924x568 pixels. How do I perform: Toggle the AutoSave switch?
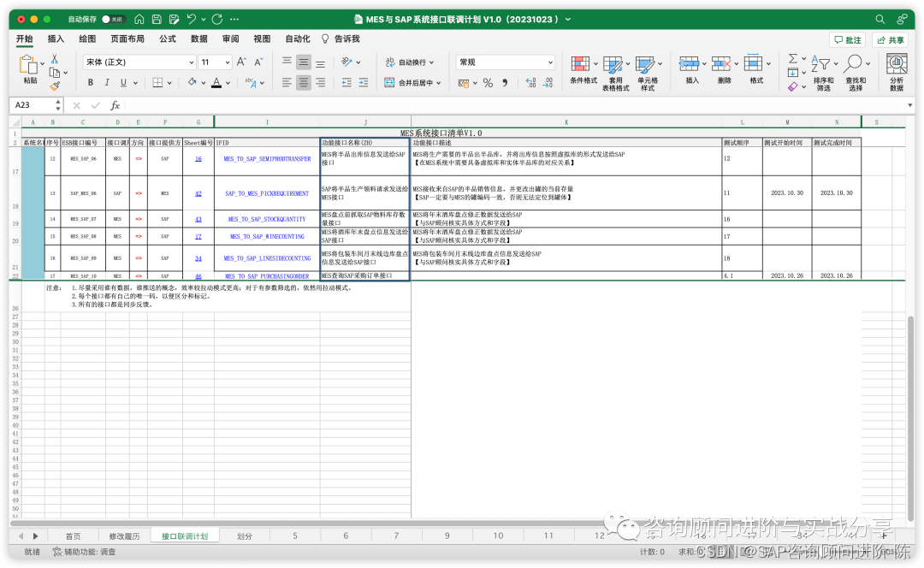[x=112, y=20]
